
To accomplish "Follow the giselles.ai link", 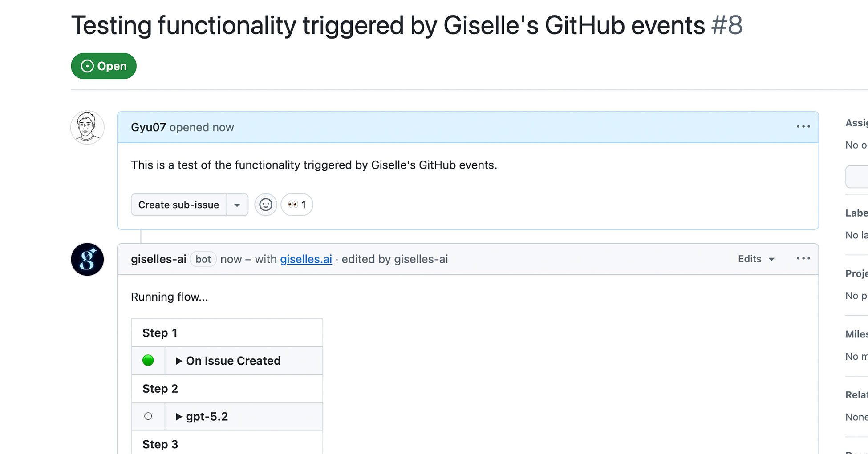I will click(x=306, y=259).
